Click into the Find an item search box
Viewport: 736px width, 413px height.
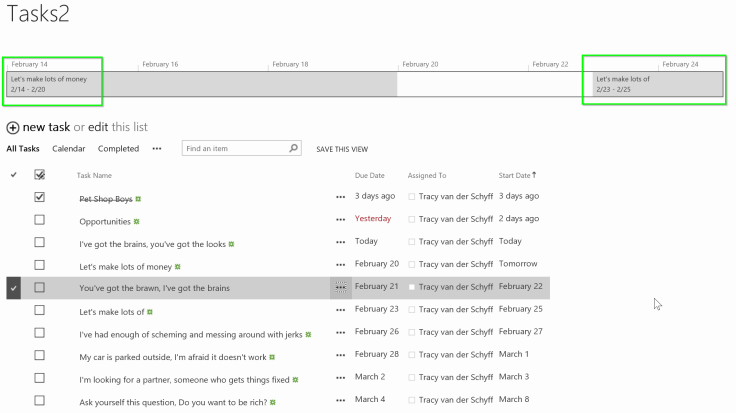234,148
